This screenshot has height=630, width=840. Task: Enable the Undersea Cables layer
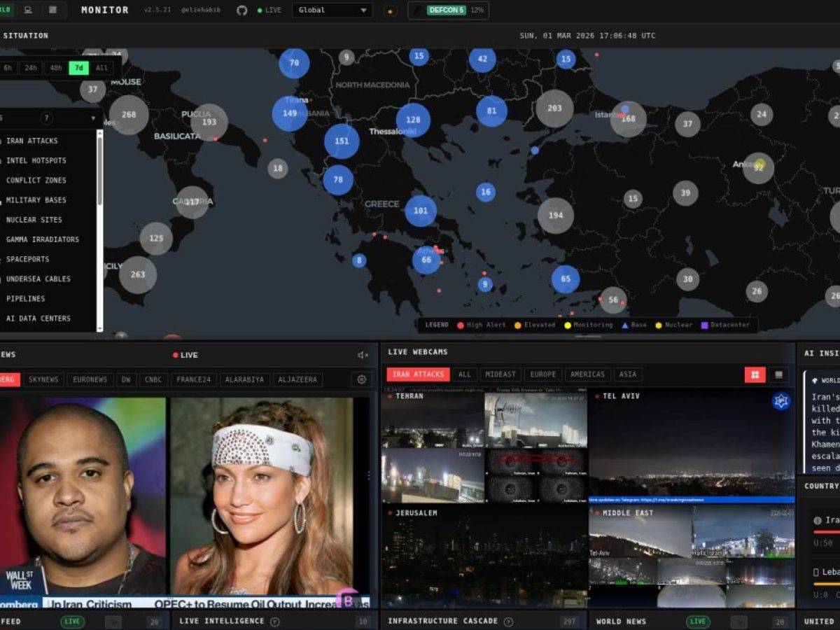[x=38, y=279]
